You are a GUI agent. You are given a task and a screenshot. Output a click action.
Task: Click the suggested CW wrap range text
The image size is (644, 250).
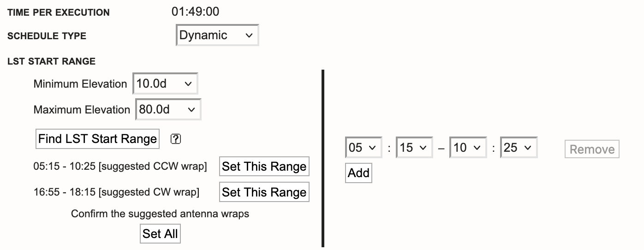pyautogui.click(x=116, y=192)
